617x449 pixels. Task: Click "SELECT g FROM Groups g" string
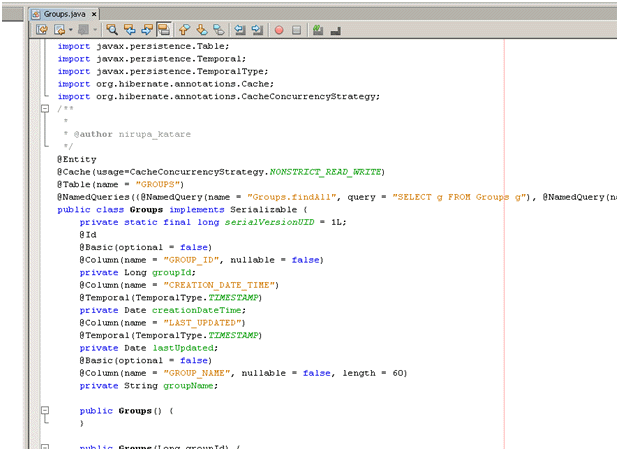[x=459, y=197]
